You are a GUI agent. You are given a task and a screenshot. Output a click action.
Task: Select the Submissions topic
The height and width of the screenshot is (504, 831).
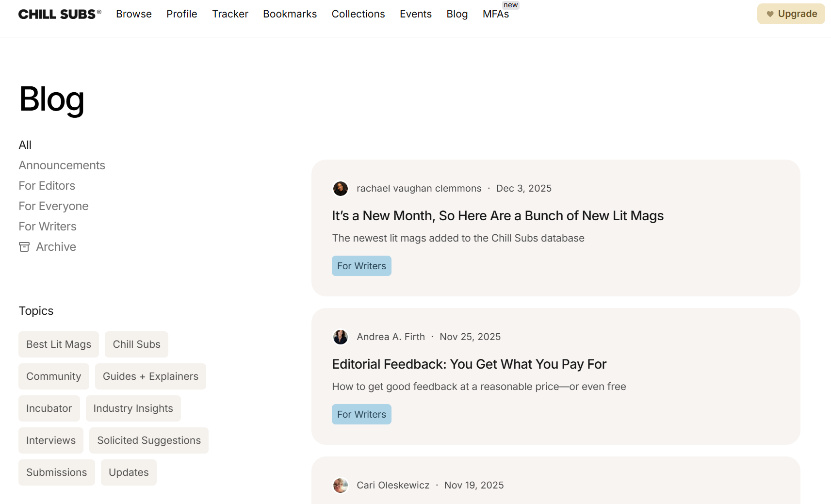point(57,472)
